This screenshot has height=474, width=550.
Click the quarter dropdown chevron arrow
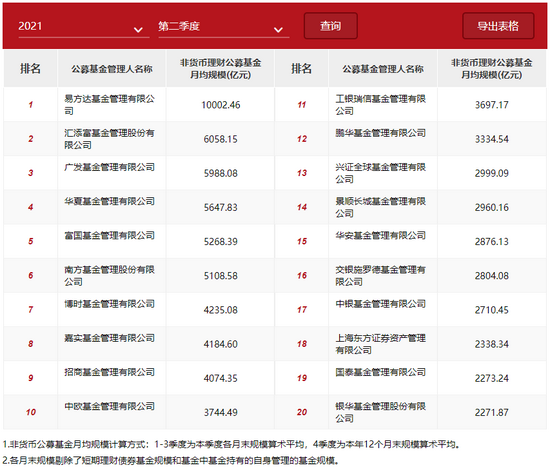point(278,30)
